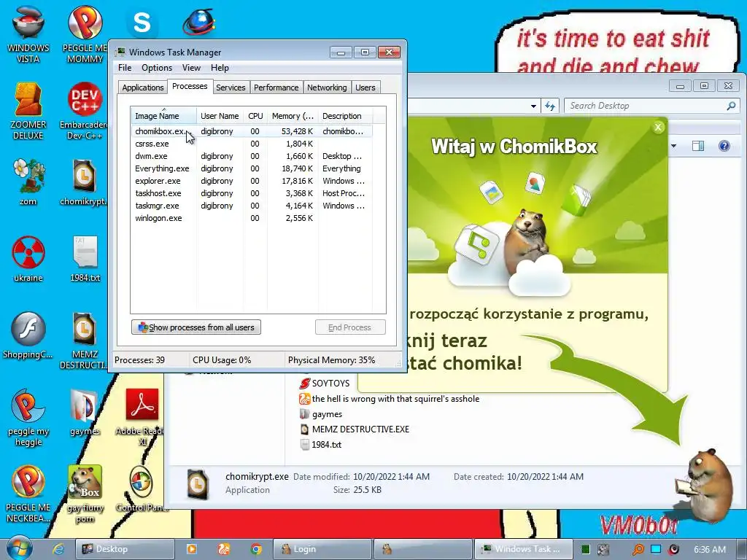Select the dwm.exe process row
The height and width of the screenshot is (560, 747).
pos(252,156)
